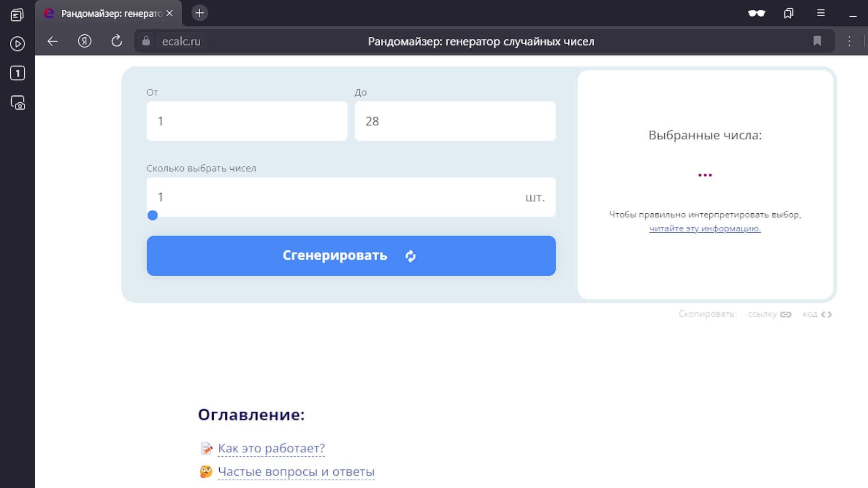Open the sidebar tab counter icon
This screenshot has height=488, width=868.
17,73
